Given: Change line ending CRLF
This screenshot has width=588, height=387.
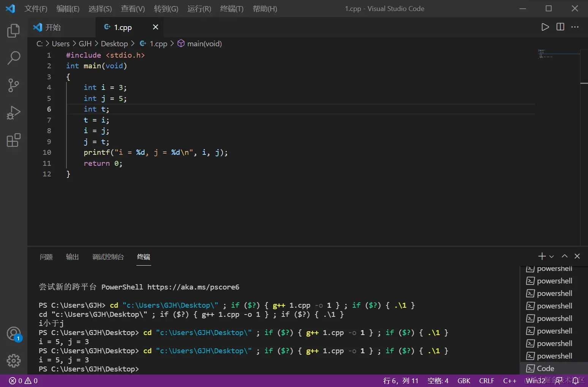Looking at the screenshot, I should (x=487, y=381).
